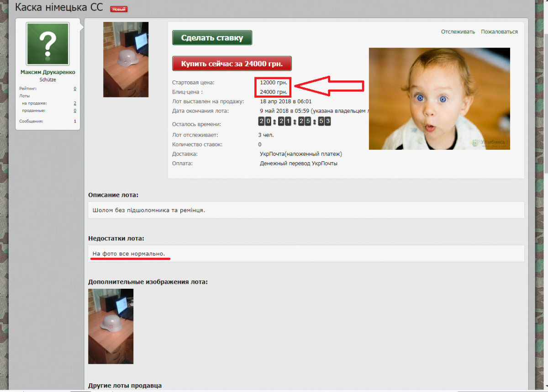Image resolution: width=548 pixels, height=392 pixels.
Task: Open seller profile Максим Друкаренко
Action: coord(48,72)
